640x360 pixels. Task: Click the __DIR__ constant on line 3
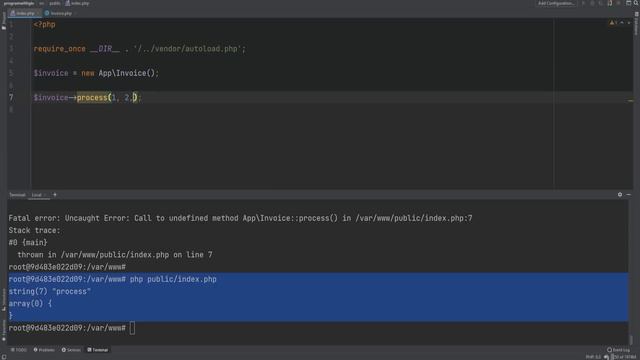click(105, 49)
